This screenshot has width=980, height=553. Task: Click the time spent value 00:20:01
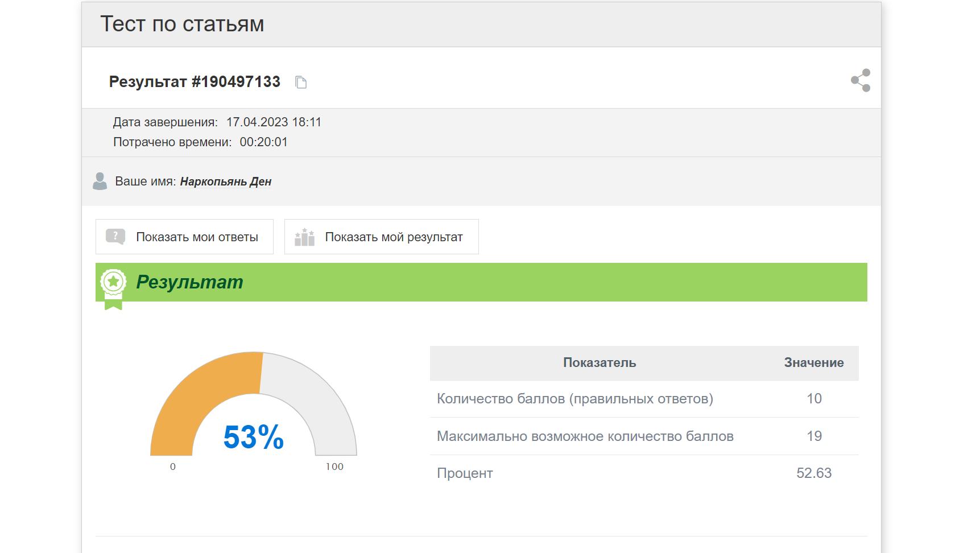coord(263,142)
